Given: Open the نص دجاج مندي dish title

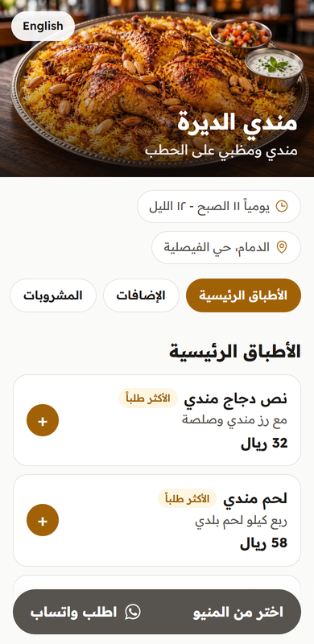Looking at the screenshot, I should point(235,398).
